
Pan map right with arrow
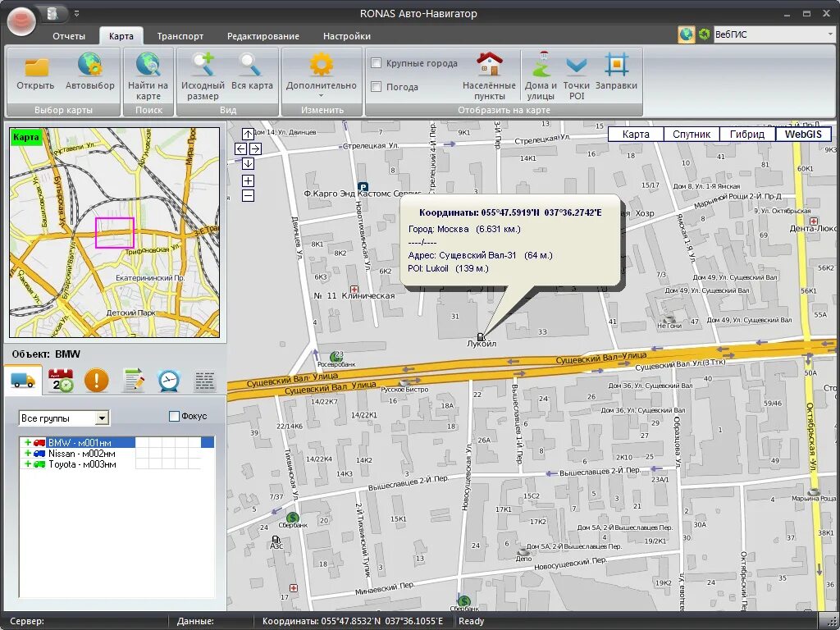pyautogui.click(x=256, y=149)
